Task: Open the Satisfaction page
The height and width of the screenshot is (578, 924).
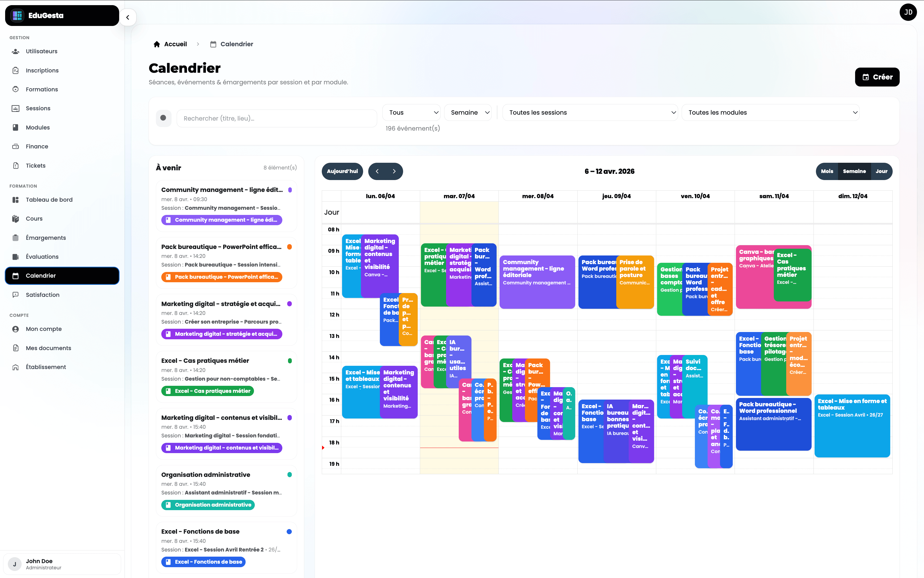Action: [42, 294]
